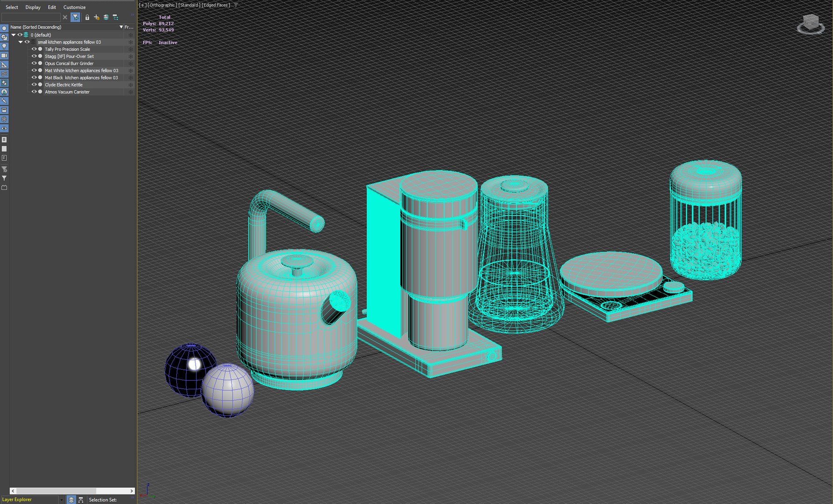The height and width of the screenshot is (504, 833).
Task: Open the [Edged Faces] viewport shading menu
Action: coord(216,5)
